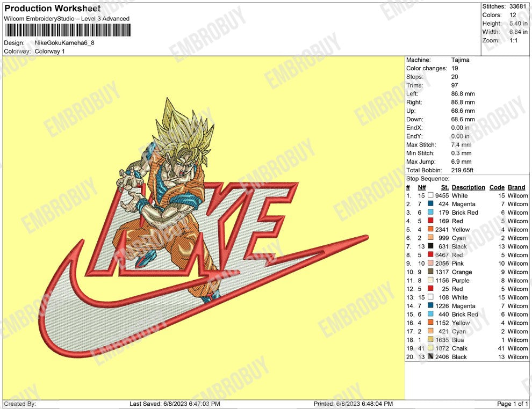Click the Color changes value 19
The width and height of the screenshot is (532, 409).
tap(454, 68)
